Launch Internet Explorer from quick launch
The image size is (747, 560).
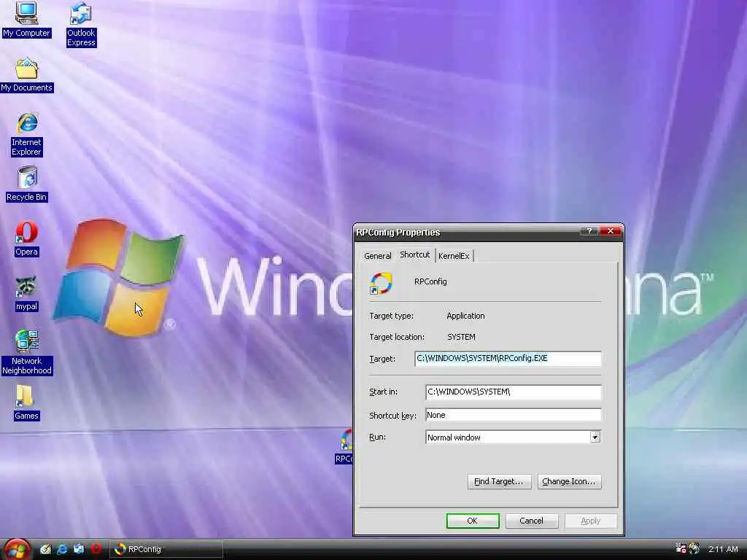(62, 549)
